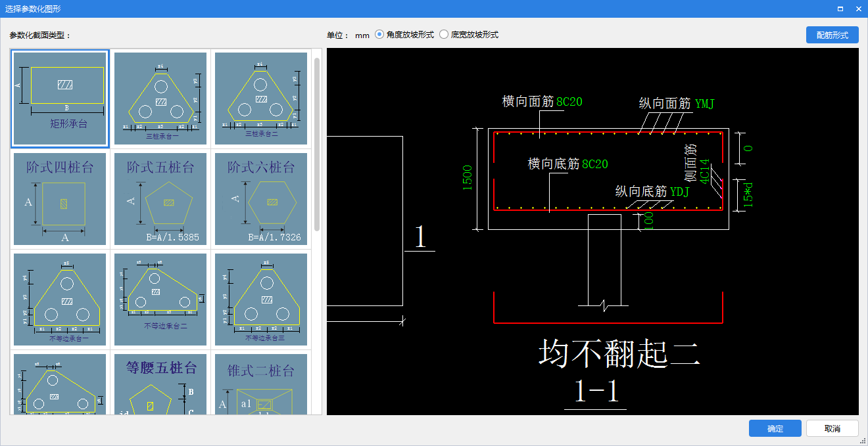Choose the 等腰五桩台 shape
868x446 pixels.
(160, 385)
